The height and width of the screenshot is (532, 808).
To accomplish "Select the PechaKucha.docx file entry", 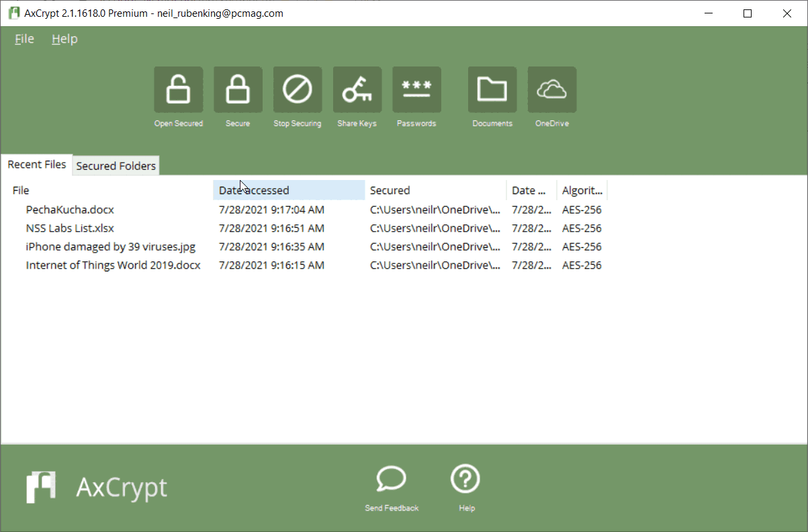I will [70, 210].
